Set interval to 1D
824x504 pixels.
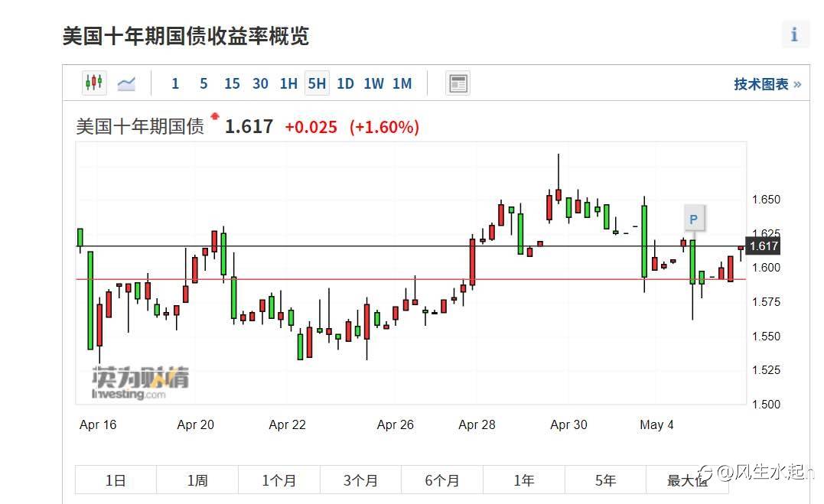(x=345, y=83)
